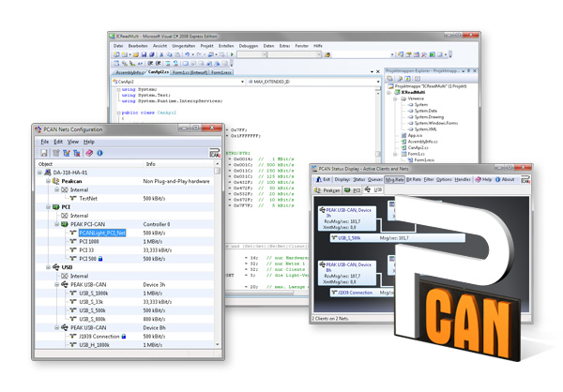Click New Project icon in Visual C# toolbar
This screenshot has height=392, width=563.
pos(116,54)
